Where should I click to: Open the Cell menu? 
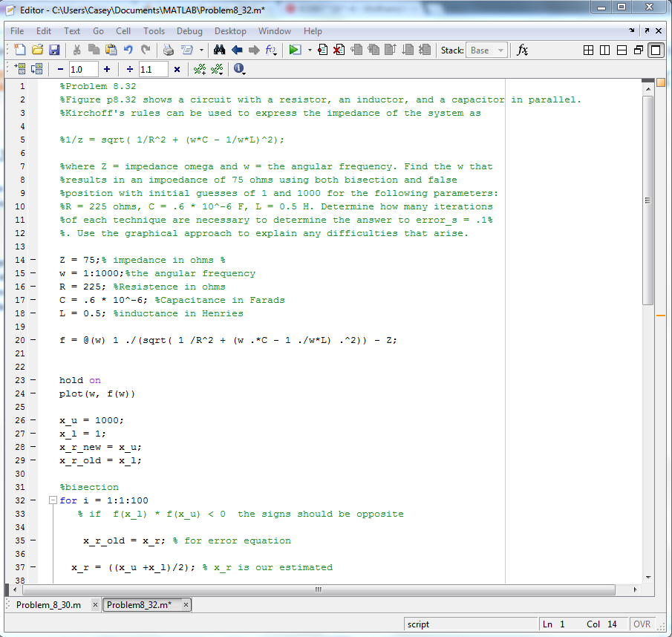[x=123, y=31]
